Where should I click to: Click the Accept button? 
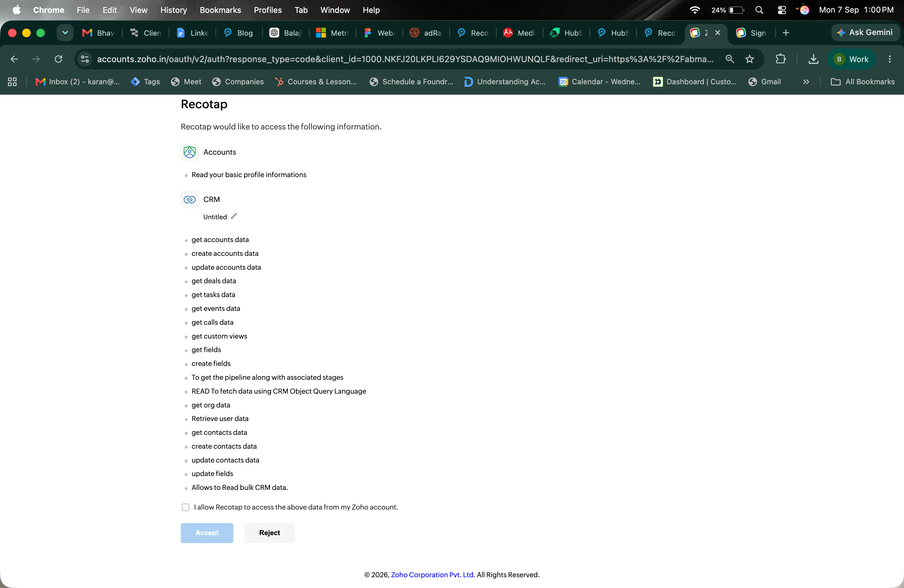click(x=207, y=533)
